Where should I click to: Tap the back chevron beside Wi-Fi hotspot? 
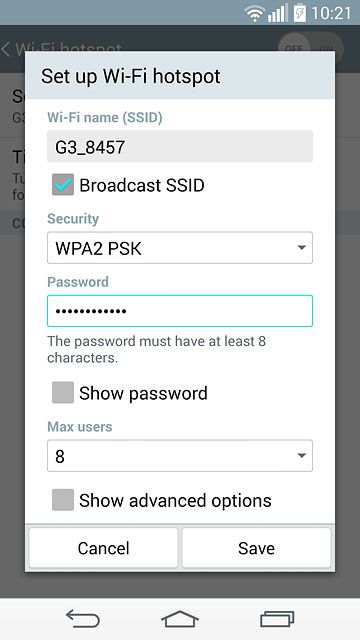[x=5, y=49]
